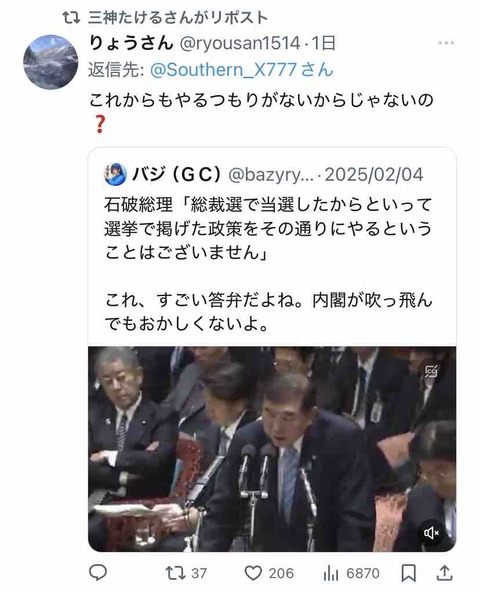Open quoted text about 石破総理
The width and height of the screenshot is (480, 592).
click(268, 228)
